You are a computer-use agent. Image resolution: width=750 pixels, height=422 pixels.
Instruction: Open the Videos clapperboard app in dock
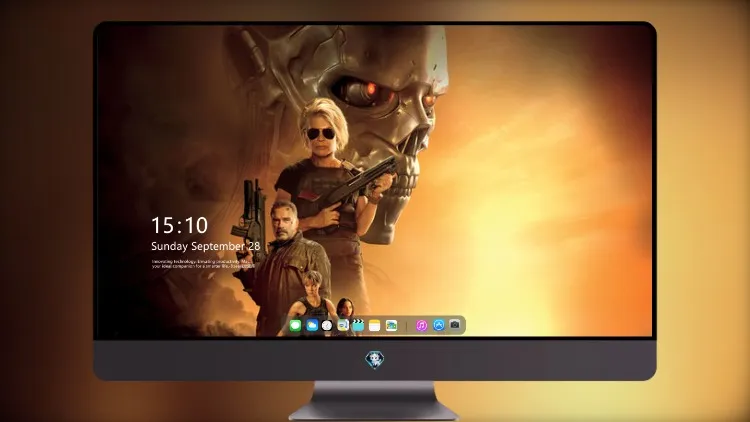[358, 325]
